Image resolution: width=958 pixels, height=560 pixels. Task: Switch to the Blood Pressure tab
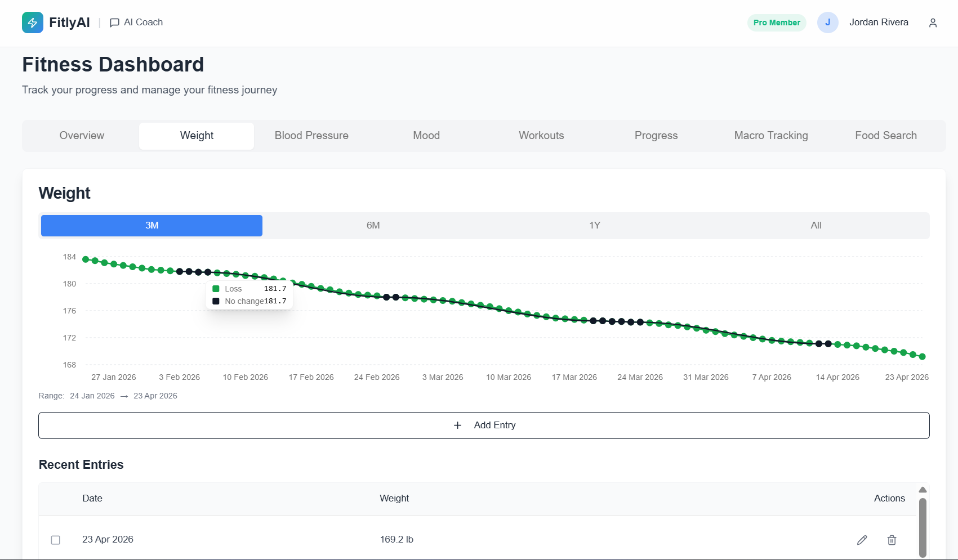point(311,136)
